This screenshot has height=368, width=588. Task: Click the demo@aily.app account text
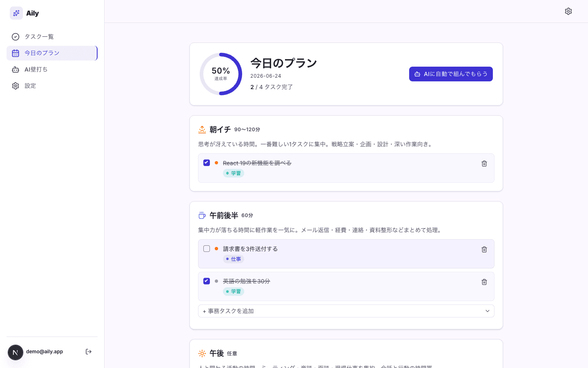[x=45, y=352]
